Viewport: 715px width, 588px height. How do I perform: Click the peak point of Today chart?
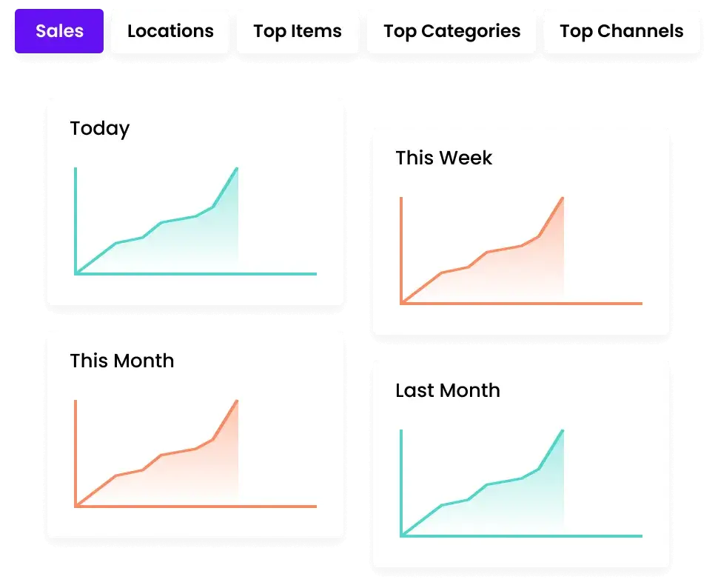237,169
